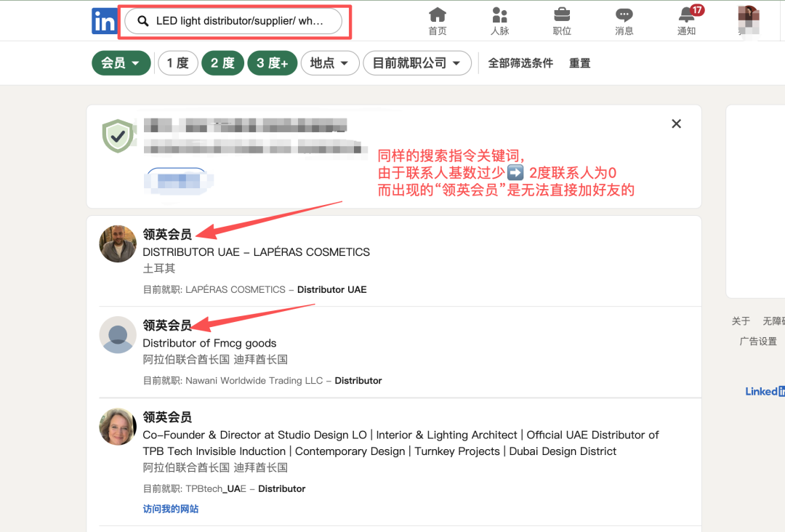
Task: Click the search magnifier icon
Action: (x=143, y=21)
